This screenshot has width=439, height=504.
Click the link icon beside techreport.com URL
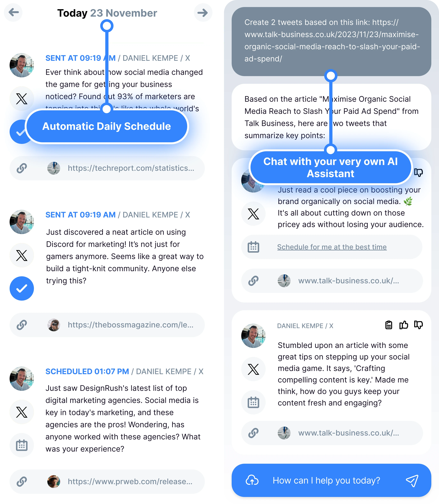[22, 168]
